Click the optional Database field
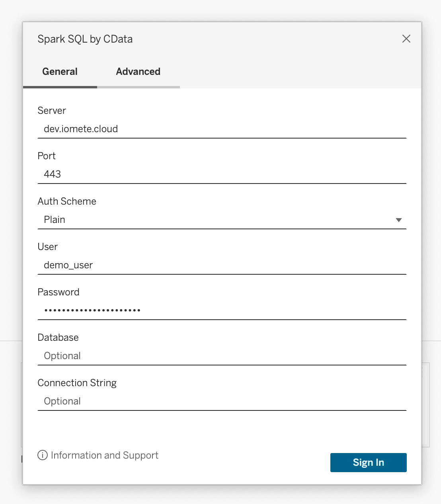Viewport: 441px width, 504px height. click(x=222, y=356)
